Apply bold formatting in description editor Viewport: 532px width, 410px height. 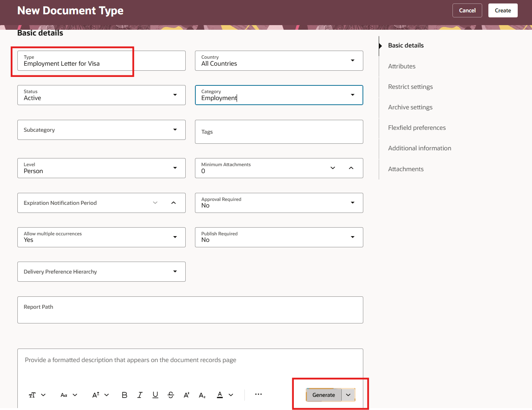124,395
